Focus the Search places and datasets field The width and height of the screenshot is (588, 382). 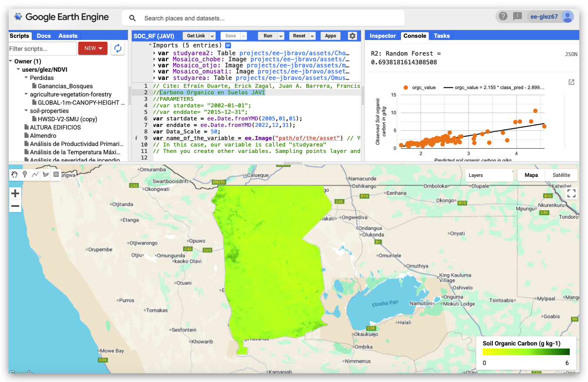click(x=263, y=18)
